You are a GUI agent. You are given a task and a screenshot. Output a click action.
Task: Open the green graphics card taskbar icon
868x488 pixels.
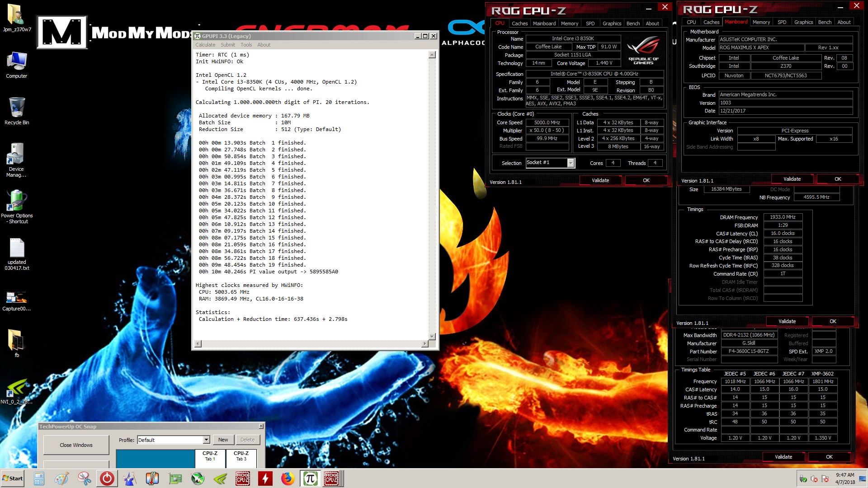pyautogui.click(x=175, y=479)
